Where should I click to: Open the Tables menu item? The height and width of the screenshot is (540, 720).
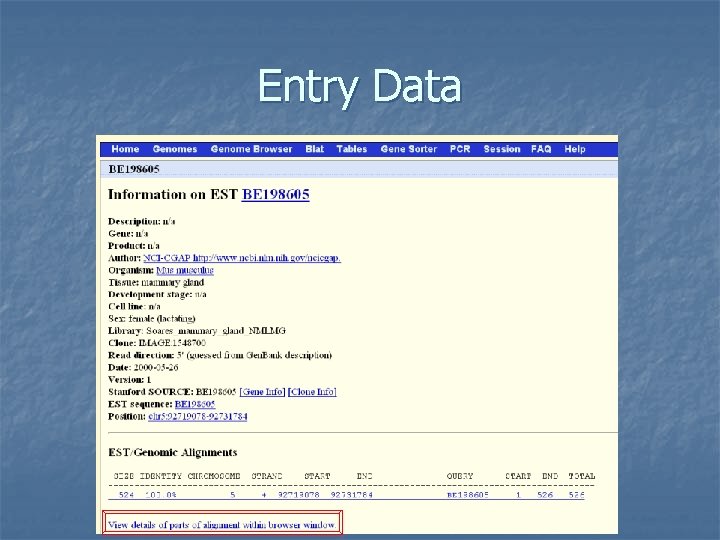pos(352,149)
